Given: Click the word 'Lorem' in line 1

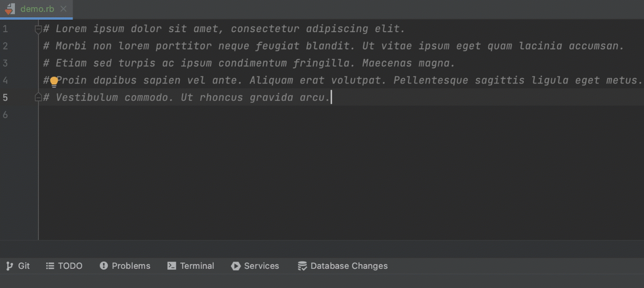Looking at the screenshot, I should tap(71, 29).
